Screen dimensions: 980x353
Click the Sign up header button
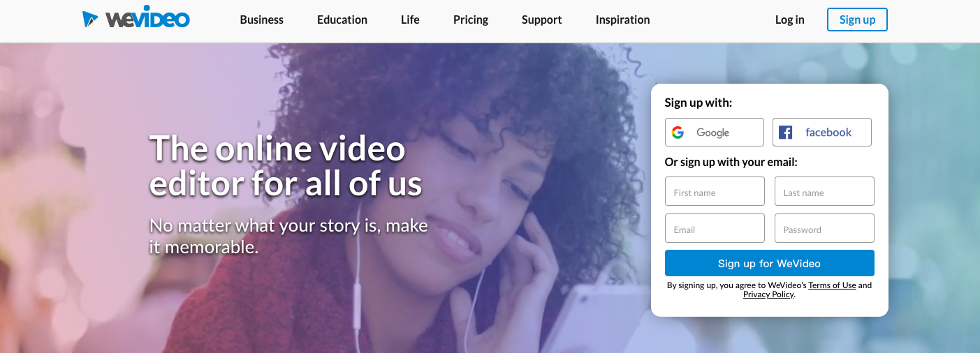(x=857, y=20)
